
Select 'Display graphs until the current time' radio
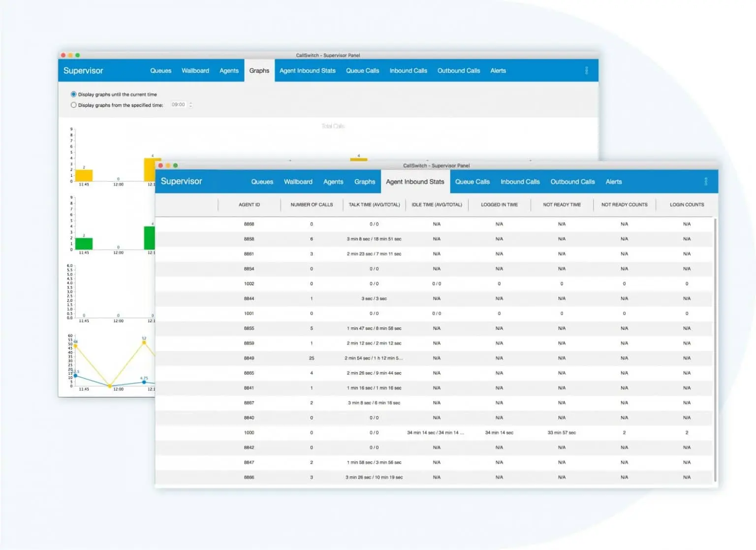pyautogui.click(x=74, y=94)
